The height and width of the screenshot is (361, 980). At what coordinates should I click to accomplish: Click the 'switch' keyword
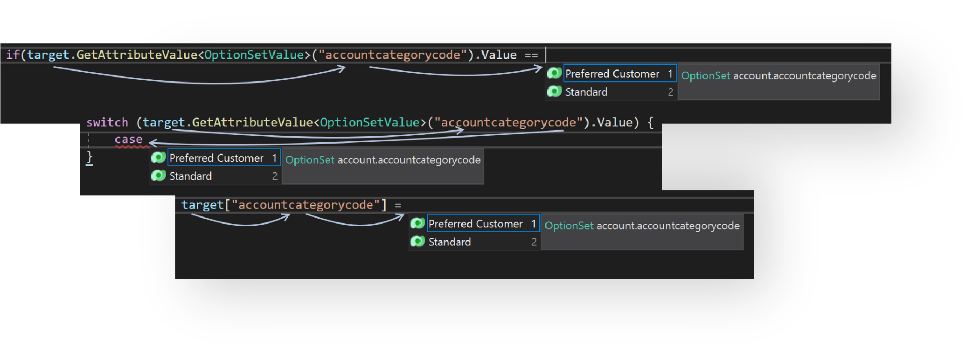click(107, 122)
